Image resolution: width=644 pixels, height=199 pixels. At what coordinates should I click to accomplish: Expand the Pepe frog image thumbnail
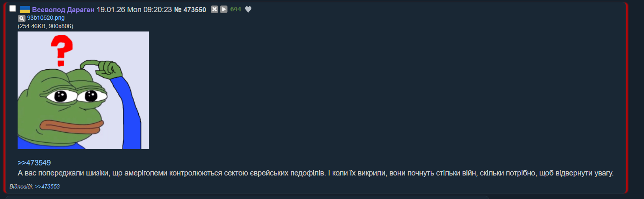[83, 90]
